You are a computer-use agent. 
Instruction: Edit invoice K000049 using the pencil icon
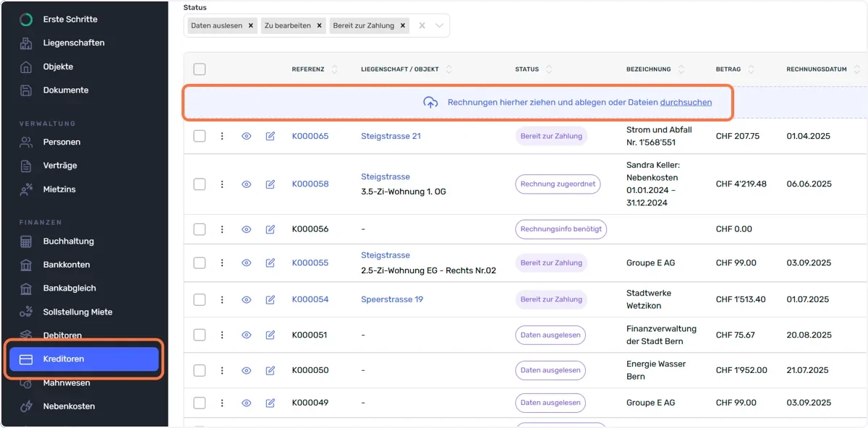271,403
